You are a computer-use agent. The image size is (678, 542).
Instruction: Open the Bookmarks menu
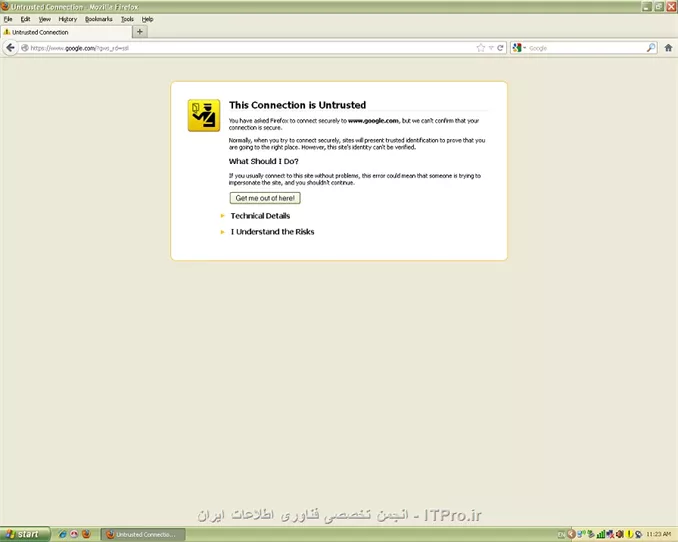click(x=99, y=19)
